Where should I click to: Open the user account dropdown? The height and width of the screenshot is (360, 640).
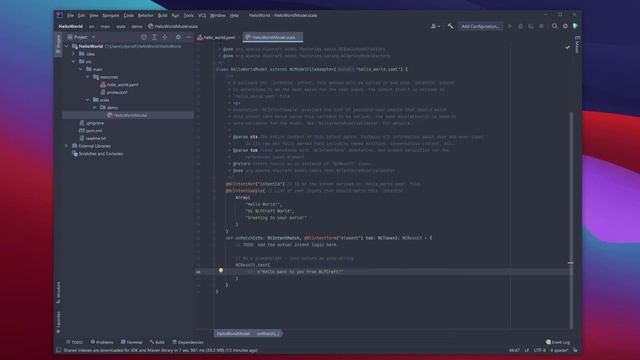(x=435, y=26)
